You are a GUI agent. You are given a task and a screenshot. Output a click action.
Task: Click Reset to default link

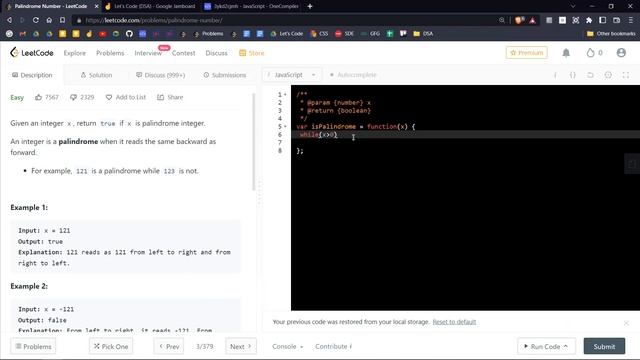click(x=454, y=322)
